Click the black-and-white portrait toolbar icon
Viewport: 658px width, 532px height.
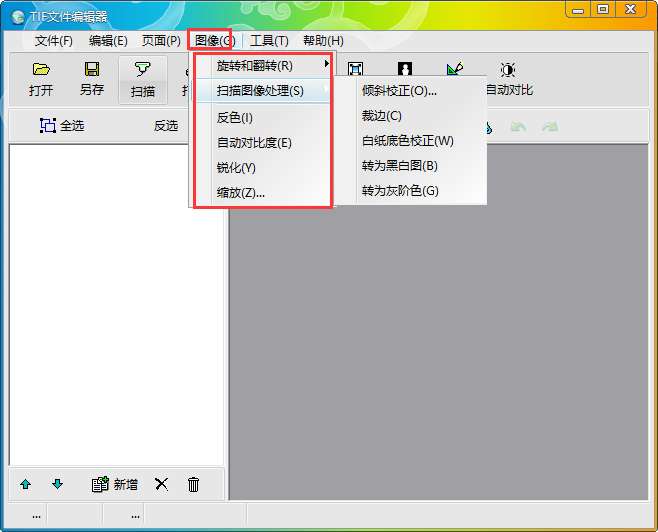pyautogui.click(x=405, y=69)
